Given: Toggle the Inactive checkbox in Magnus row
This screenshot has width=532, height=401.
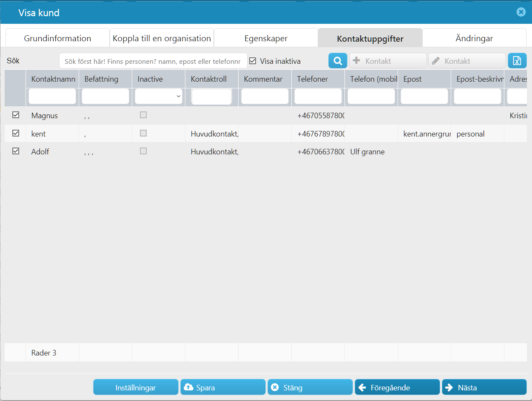Looking at the screenshot, I should 143,115.
